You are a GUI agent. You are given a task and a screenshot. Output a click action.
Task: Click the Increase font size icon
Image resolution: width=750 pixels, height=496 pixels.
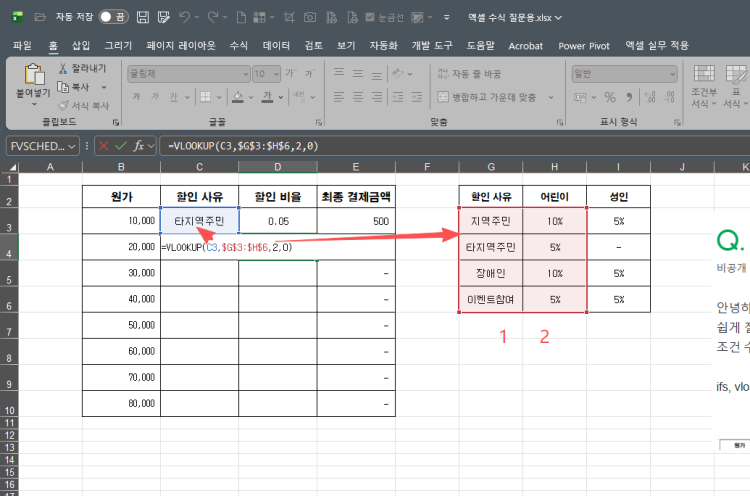point(290,74)
